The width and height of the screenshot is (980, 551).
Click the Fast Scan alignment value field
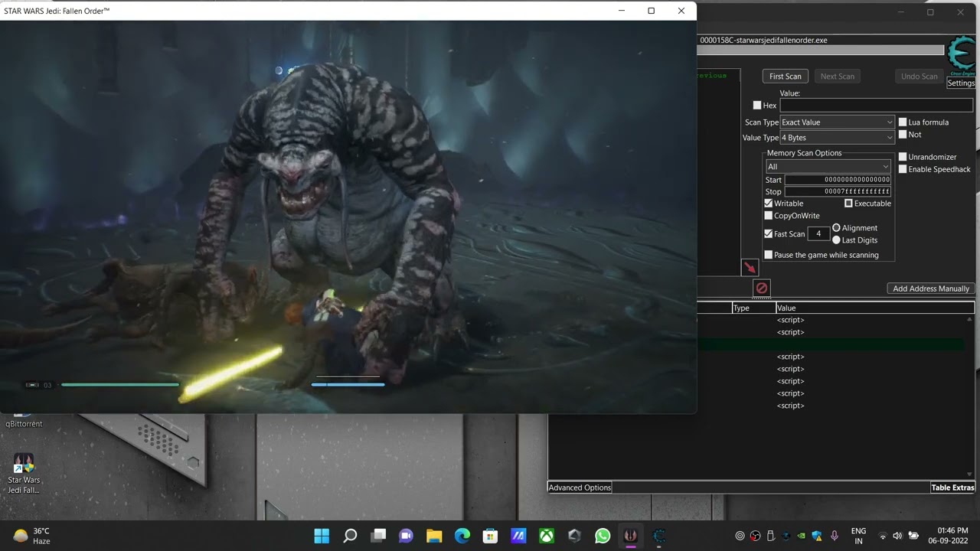click(x=818, y=234)
